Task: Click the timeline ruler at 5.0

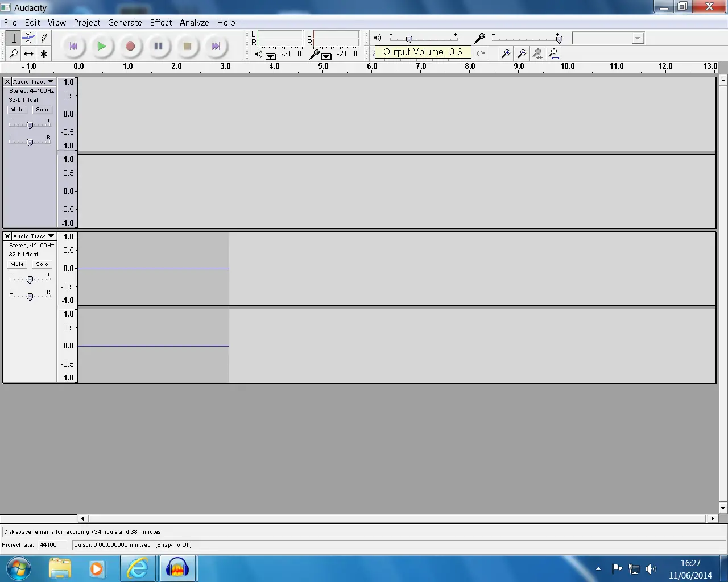Action: [x=323, y=67]
